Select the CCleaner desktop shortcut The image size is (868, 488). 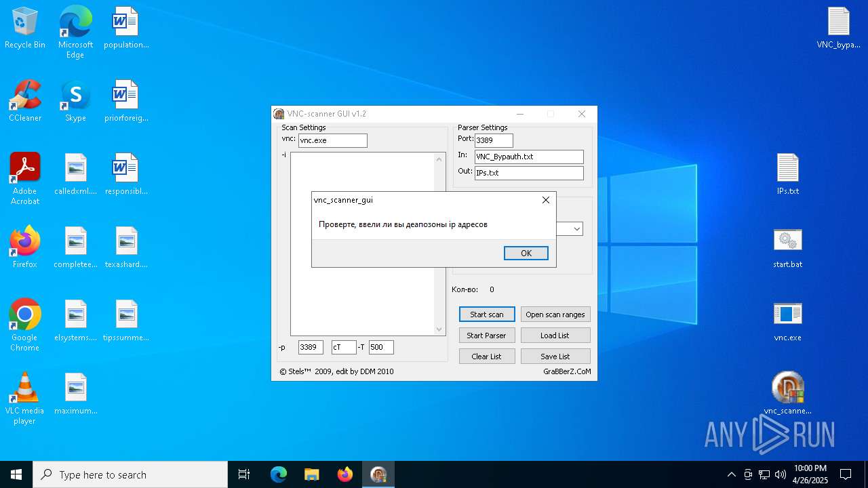[x=25, y=102]
